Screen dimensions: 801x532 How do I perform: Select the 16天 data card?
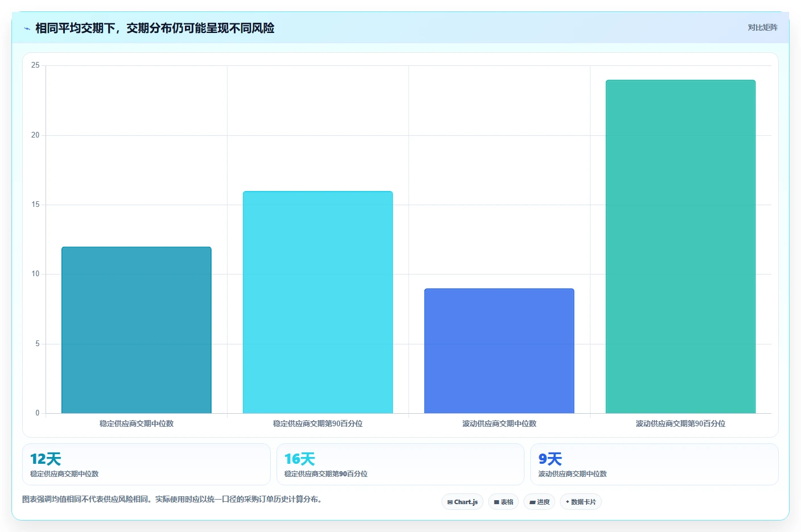(400, 464)
